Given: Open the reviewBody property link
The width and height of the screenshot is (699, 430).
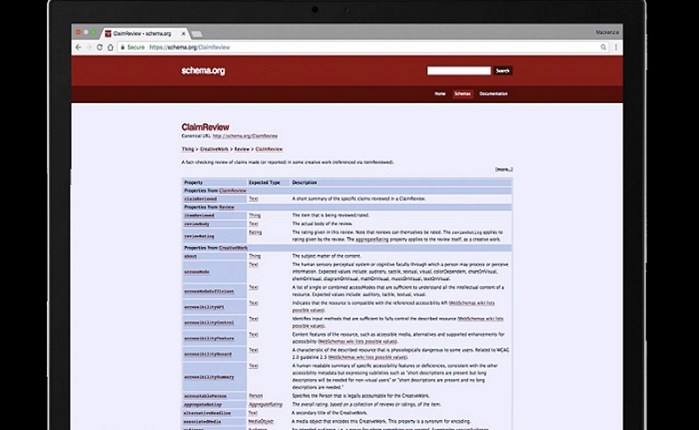Looking at the screenshot, I should click(x=197, y=224).
